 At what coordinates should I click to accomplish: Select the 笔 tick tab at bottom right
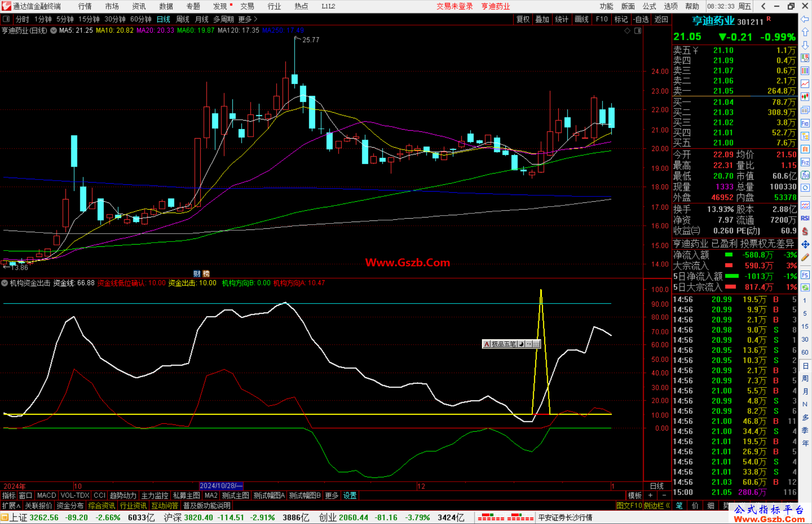pos(679,506)
